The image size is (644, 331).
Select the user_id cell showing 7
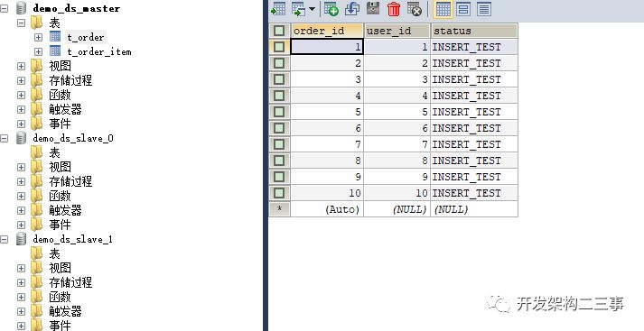397,144
